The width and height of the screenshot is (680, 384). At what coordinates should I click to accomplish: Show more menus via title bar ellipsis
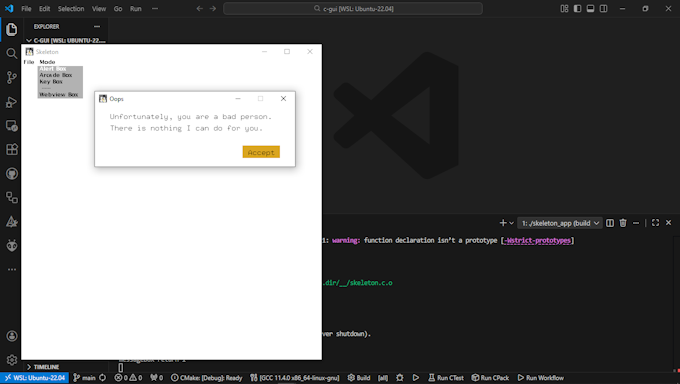(155, 9)
